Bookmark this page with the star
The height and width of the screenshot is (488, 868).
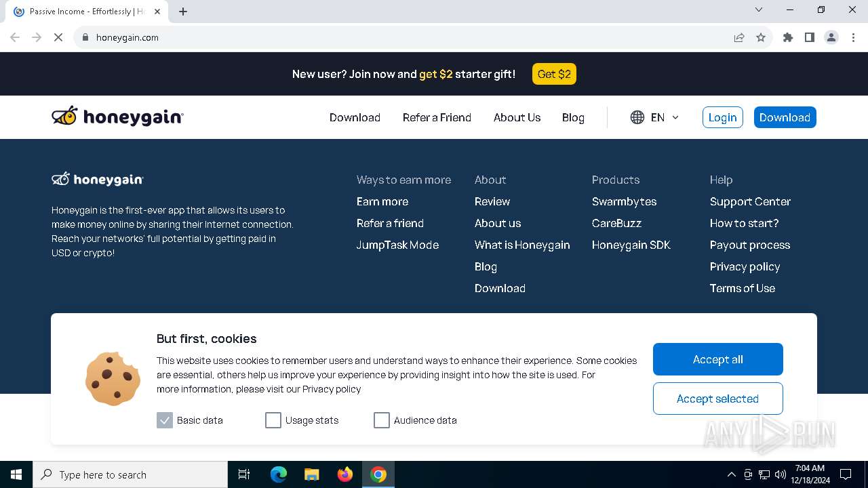point(761,37)
